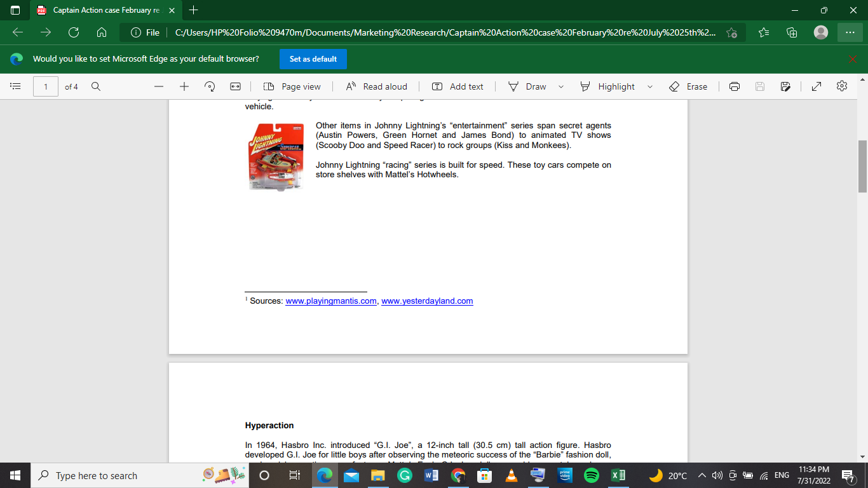Open Mail from the taskbar

tap(351, 475)
